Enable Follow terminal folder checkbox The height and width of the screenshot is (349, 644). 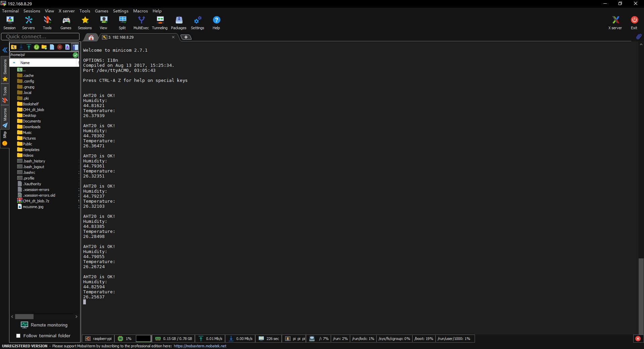18,336
